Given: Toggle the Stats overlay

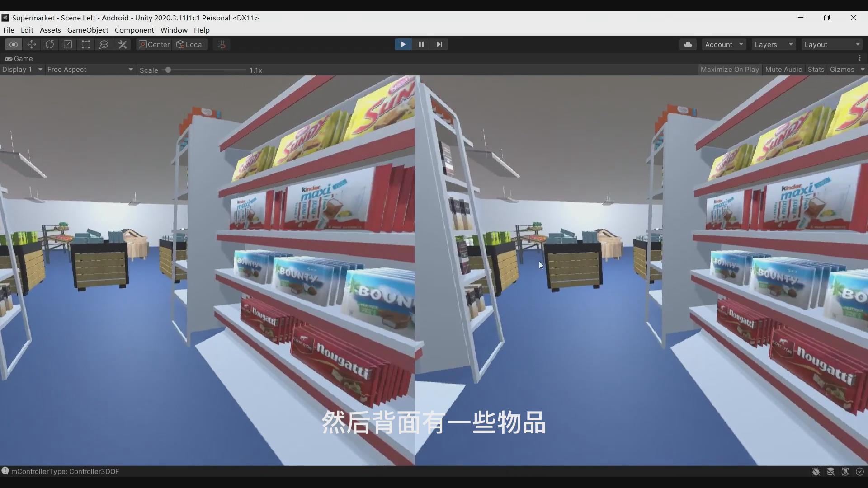Looking at the screenshot, I should pyautogui.click(x=816, y=70).
